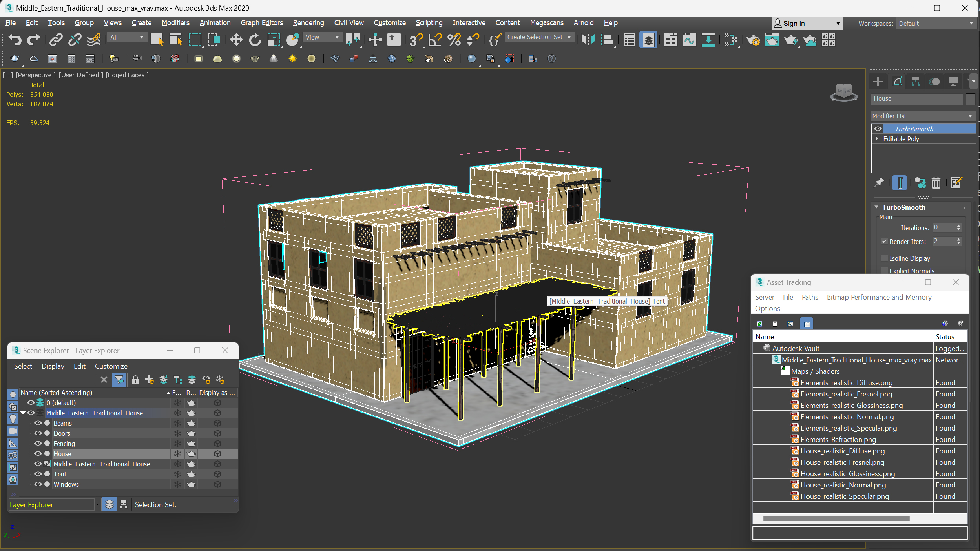Open the Curve Editor icon
This screenshot has height=551, width=980.
[x=689, y=40]
